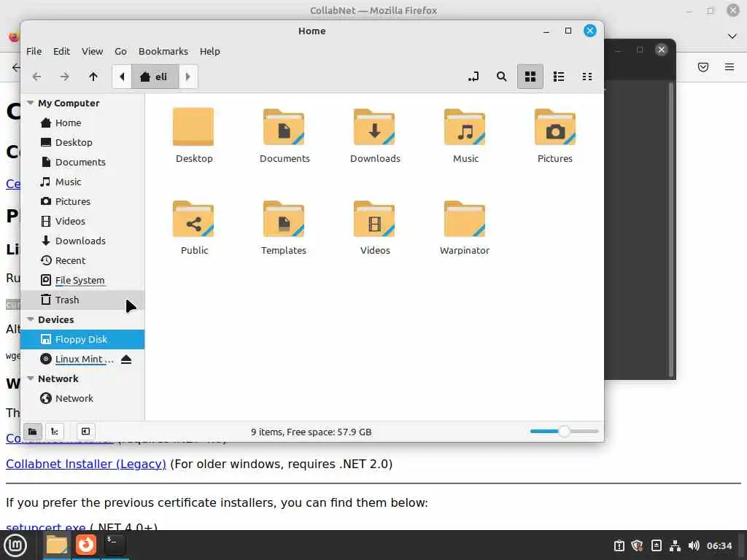Image resolution: width=747 pixels, height=560 pixels.
Task: Click the right path bar arrow
Action: [187, 76]
